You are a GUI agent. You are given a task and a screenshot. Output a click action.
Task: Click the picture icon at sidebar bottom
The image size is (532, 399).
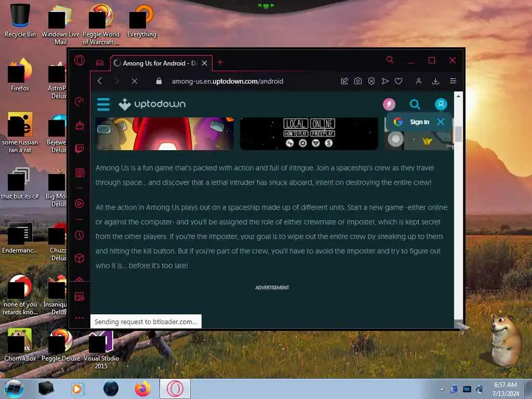79,296
